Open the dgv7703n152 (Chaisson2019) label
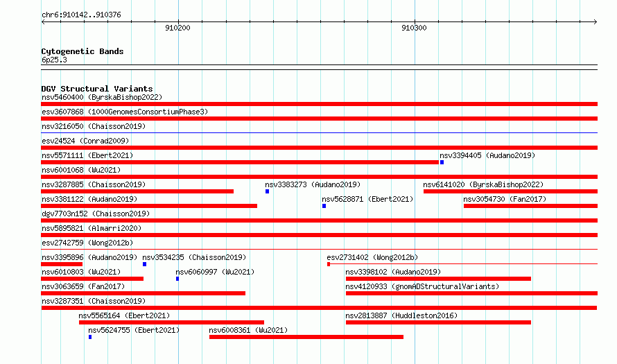 click(96, 214)
